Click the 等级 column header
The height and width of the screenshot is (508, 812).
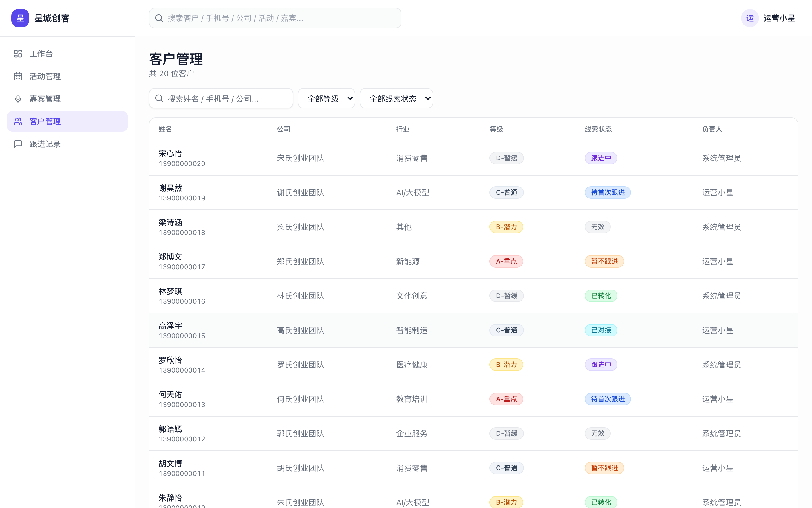pos(496,129)
